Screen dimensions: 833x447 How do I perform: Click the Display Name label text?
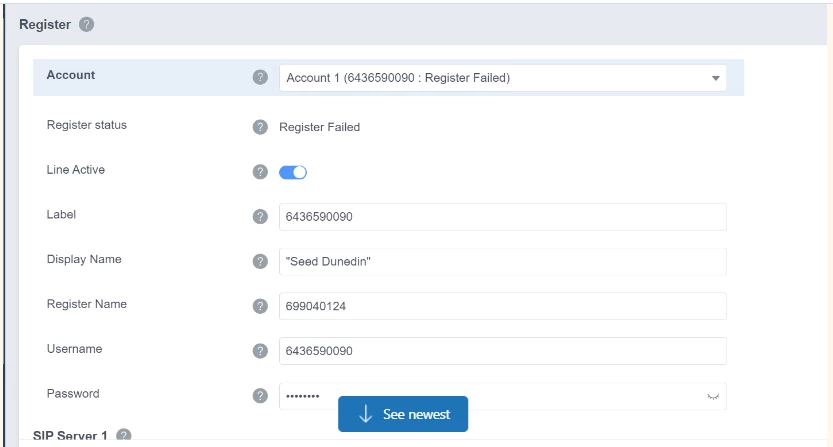(x=84, y=259)
